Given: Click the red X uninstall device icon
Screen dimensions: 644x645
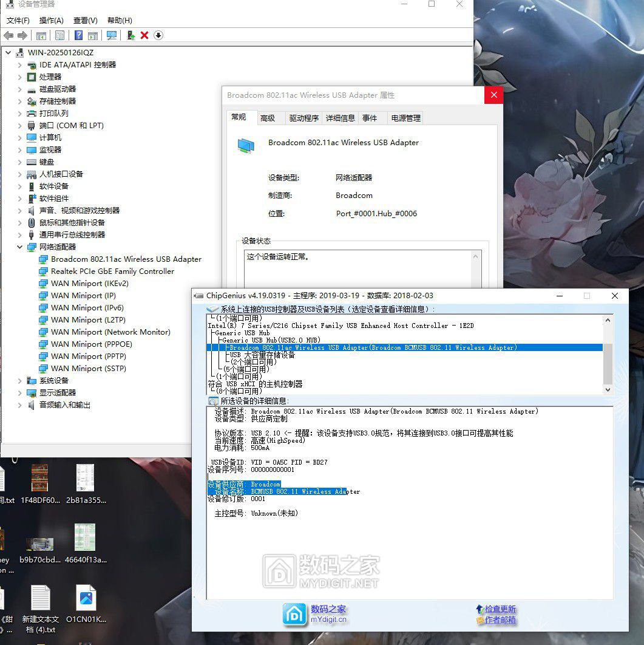Looking at the screenshot, I should (x=144, y=35).
